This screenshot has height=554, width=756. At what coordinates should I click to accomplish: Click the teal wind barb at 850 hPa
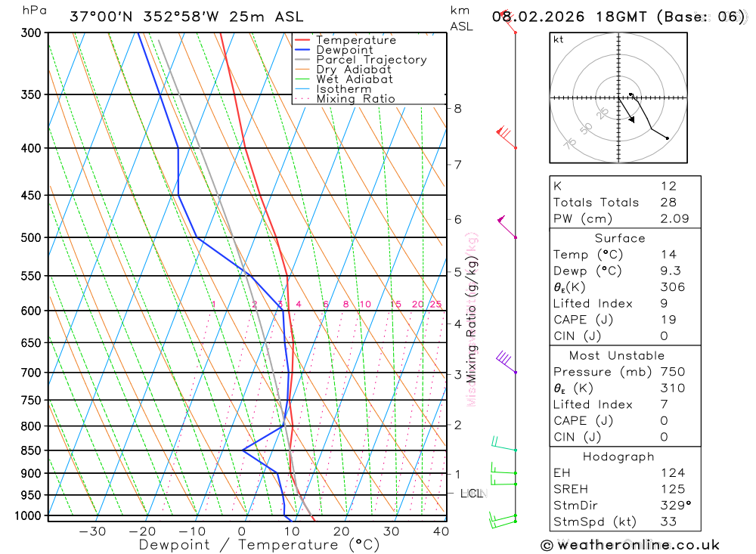pos(503,444)
